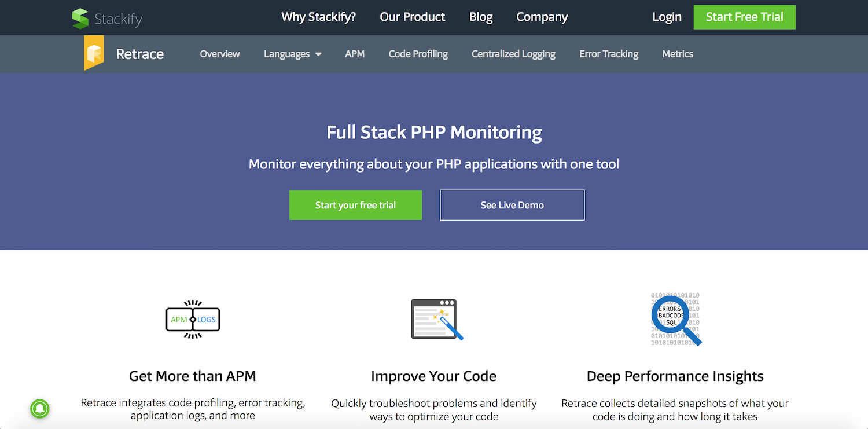Click the yellow Retrace product icon
The height and width of the screenshot is (429, 868).
point(94,53)
